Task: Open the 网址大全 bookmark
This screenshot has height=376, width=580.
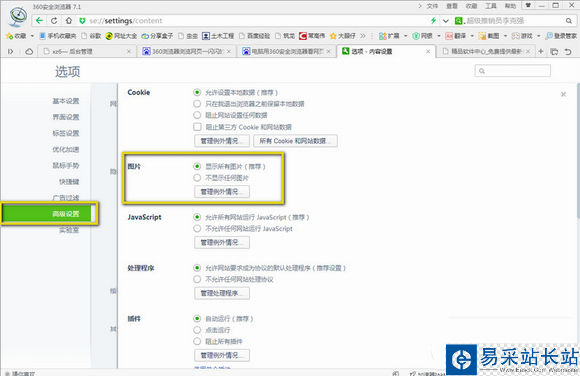Action: pyautogui.click(x=121, y=36)
